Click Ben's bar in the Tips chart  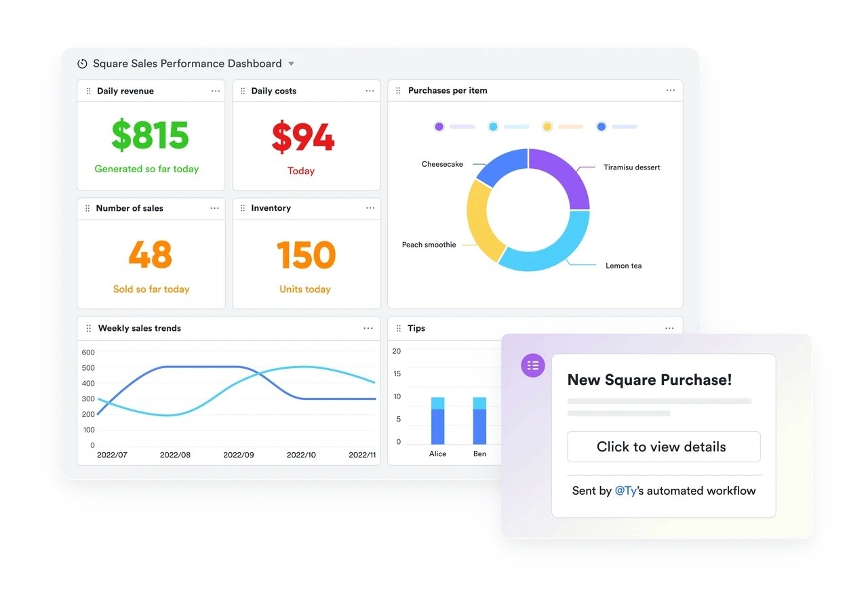(479, 421)
